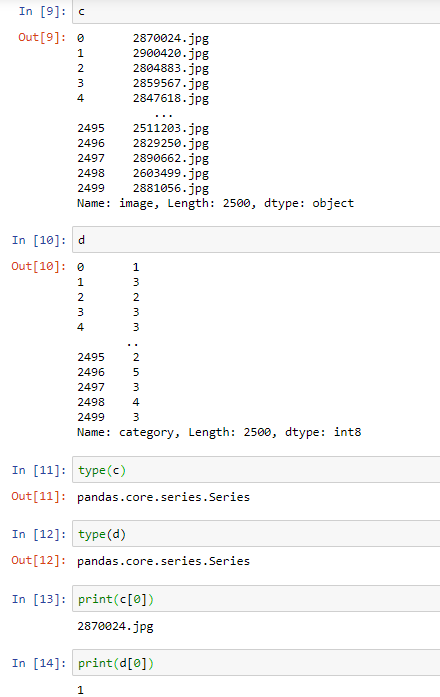Click the ellipsis row in Out[9] output

(x=164, y=116)
